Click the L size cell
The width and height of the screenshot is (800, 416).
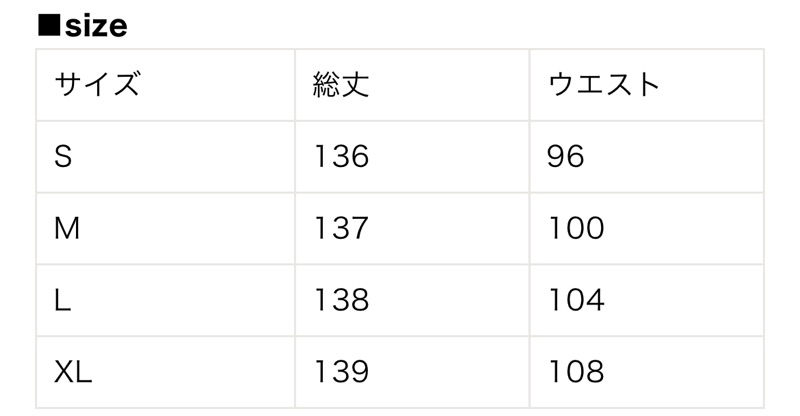[x=62, y=300]
